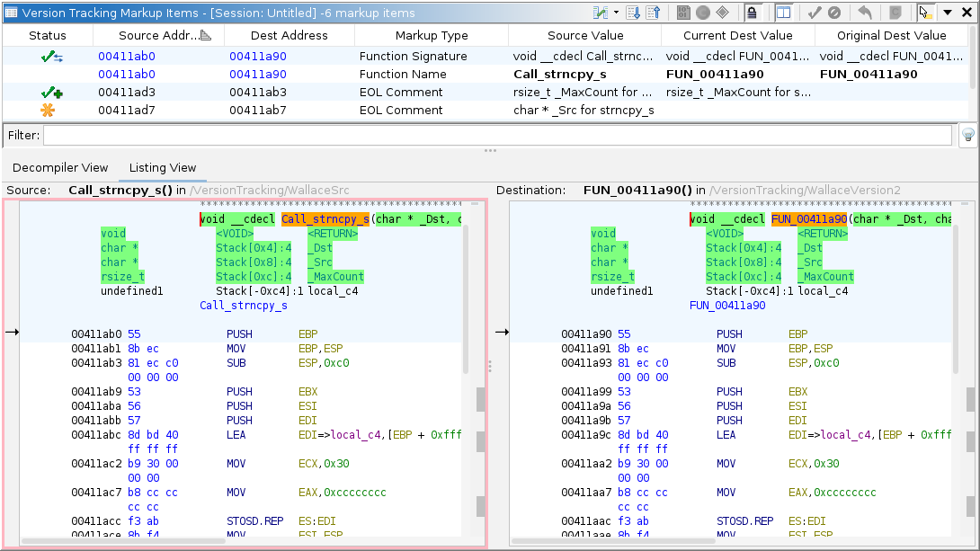Open the panel menu black triangle dropdown

(x=947, y=13)
